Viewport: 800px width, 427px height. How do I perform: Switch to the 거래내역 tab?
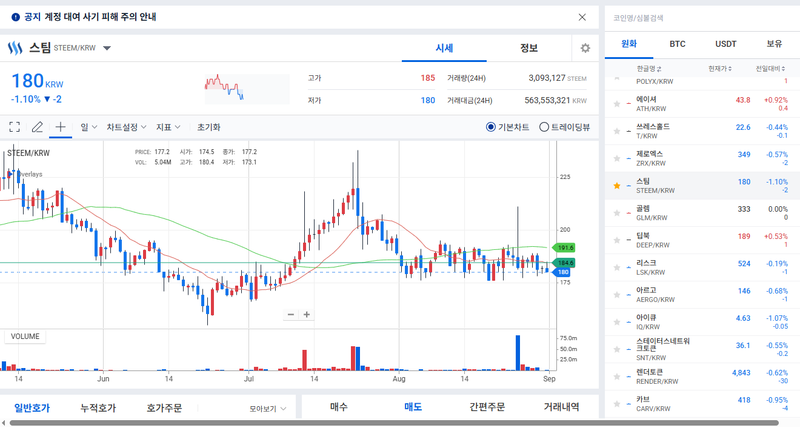(561, 407)
